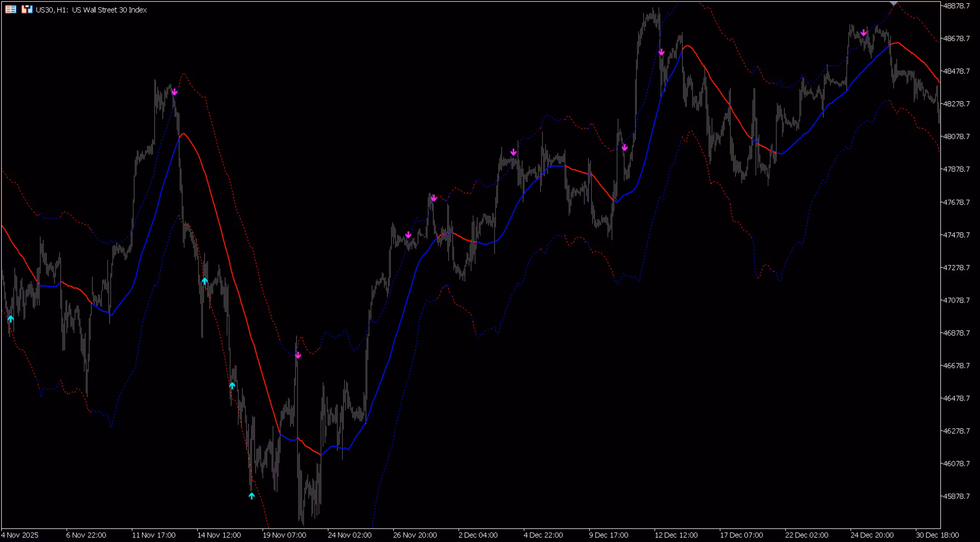Viewport: 980px width, 542px height.
Task: Click the '9 Dec 17:00' time axis label
Action: (609, 535)
